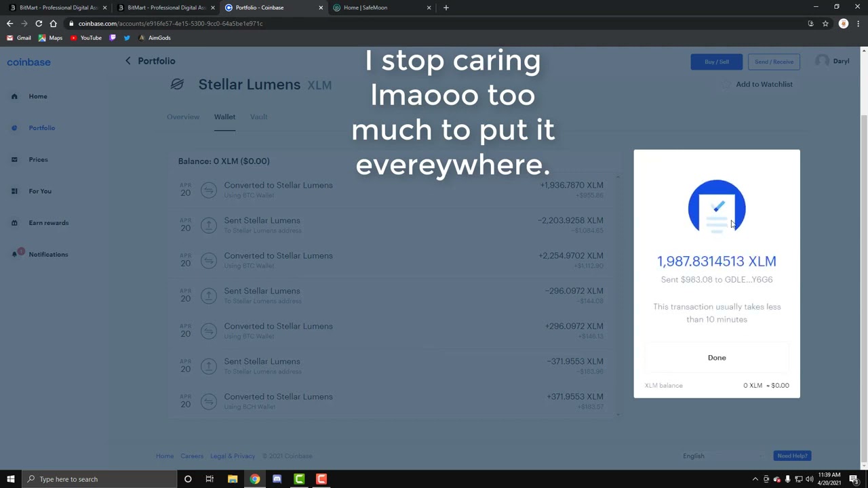Open Task View on the taskbar
The height and width of the screenshot is (488, 868).
pos(210,479)
